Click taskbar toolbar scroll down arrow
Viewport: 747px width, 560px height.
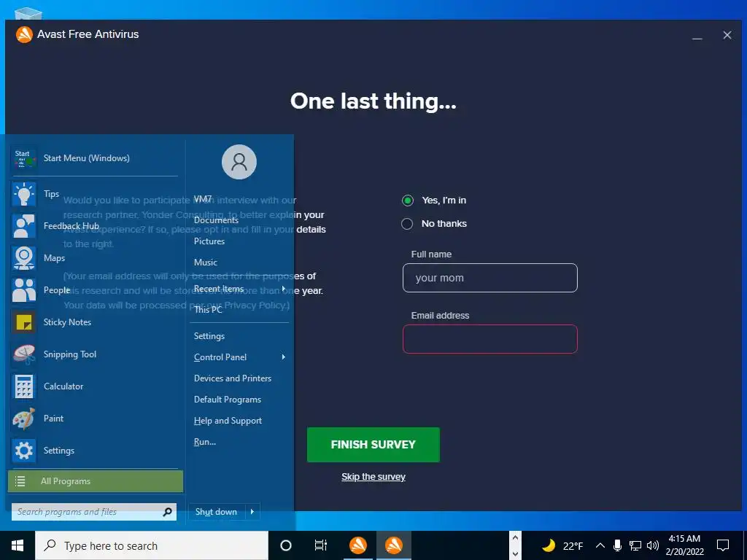pyautogui.click(x=515, y=553)
